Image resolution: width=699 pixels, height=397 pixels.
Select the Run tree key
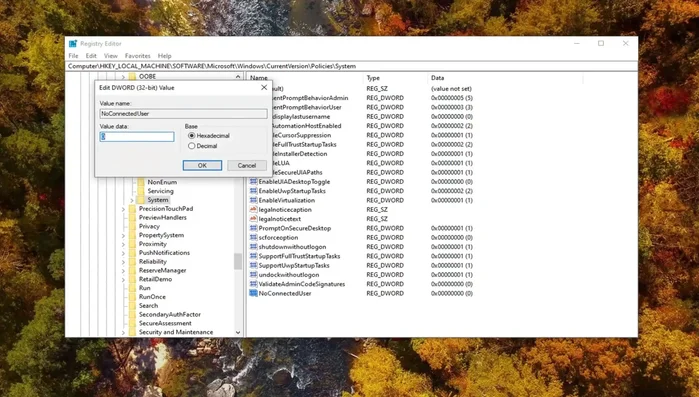(144, 288)
